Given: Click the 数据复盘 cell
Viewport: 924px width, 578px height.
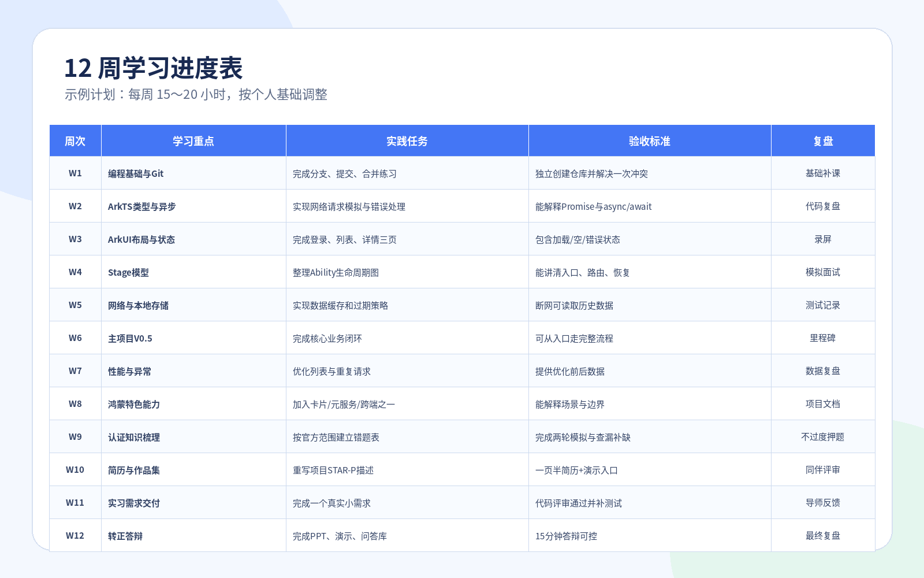Looking at the screenshot, I should (x=823, y=370).
